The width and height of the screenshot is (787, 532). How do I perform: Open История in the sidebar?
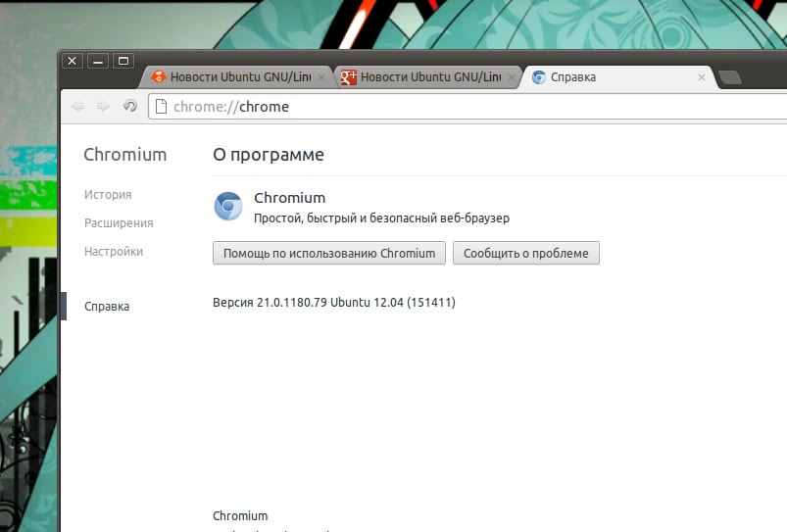[x=108, y=195]
